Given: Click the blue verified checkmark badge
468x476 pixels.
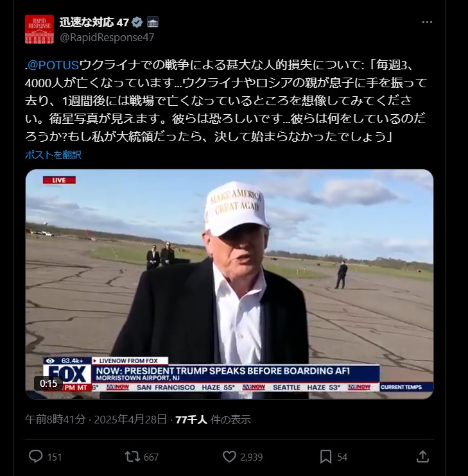Looking at the screenshot, I should click(x=137, y=22).
